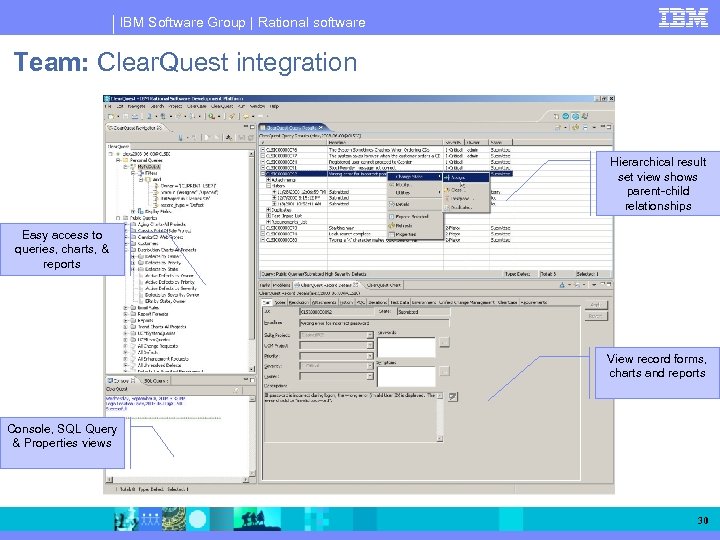Open the Severity dropdown
Viewport: 720px width, 540px height.
370,366
